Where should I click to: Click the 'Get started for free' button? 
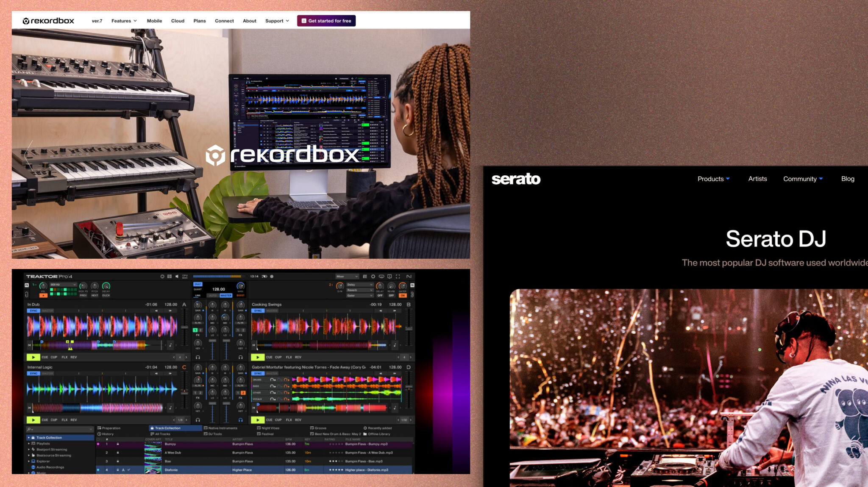click(x=326, y=21)
